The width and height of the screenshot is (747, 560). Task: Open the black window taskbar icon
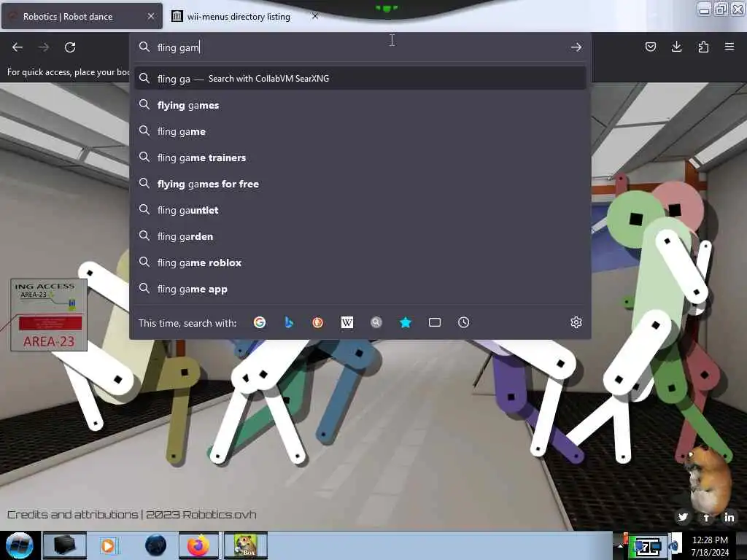(65, 545)
